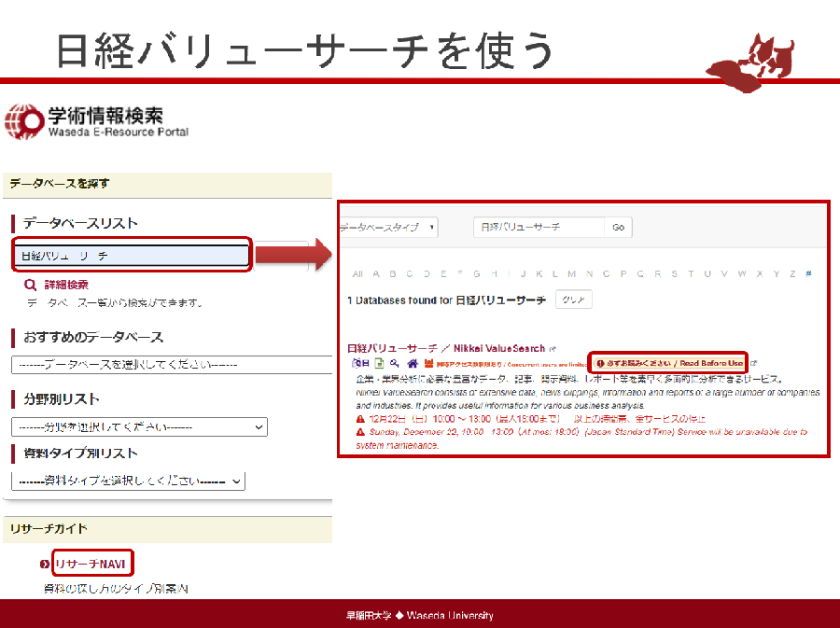
Task: Select letter N in the alphabet index
Action: tap(589, 274)
